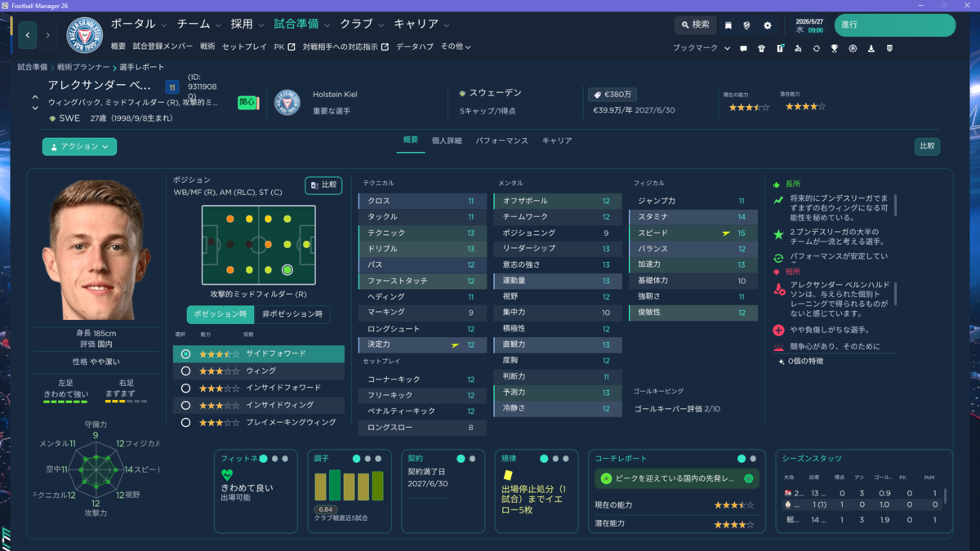
Task: Click the 進行 continue button
Action: click(894, 24)
